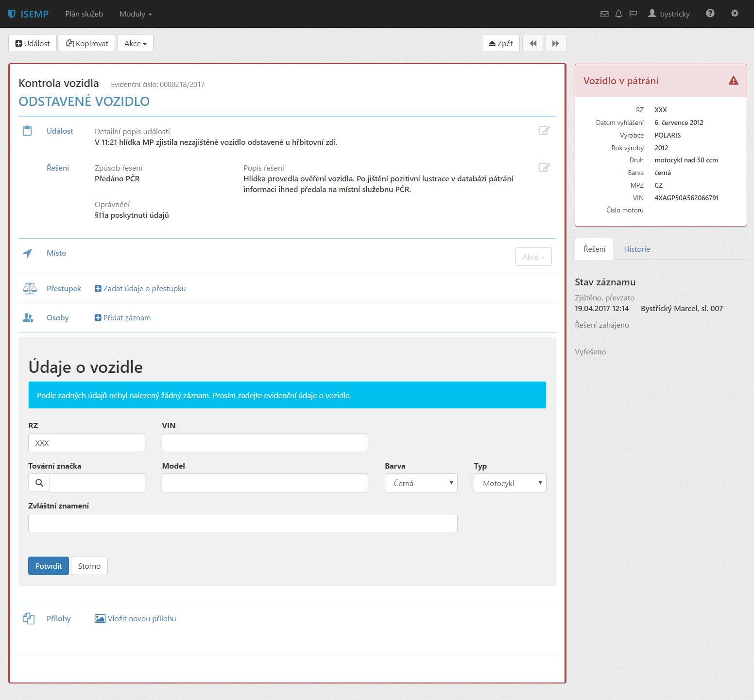This screenshot has height=700, width=754.
Task: Click the VIN input field
Action: (x=265, y=443)
